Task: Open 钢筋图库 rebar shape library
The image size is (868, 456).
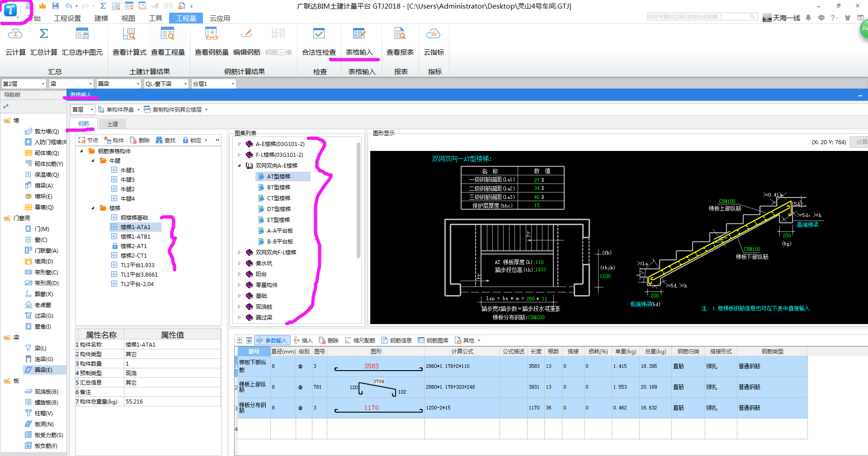Action: click(x=433, y=340)
